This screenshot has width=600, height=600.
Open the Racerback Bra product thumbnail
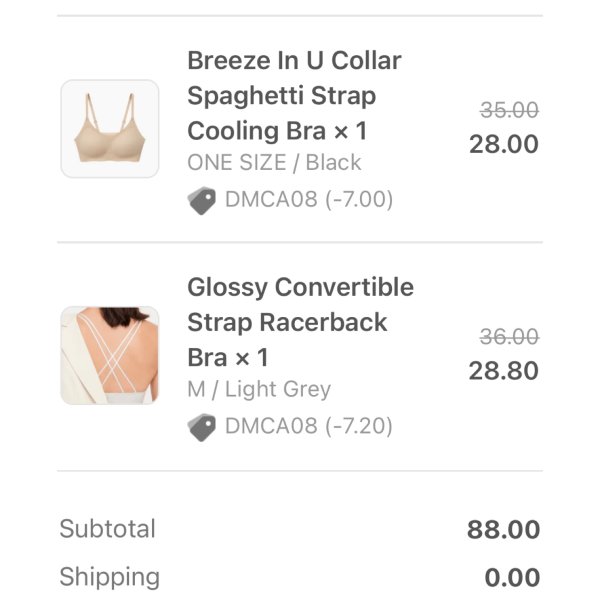click(x=110, y=356)
